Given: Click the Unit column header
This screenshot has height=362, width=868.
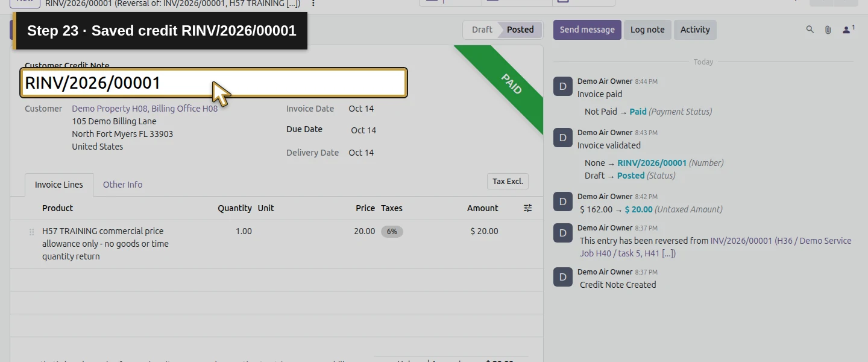Looking at the screenshot, I should click(x=266, y=208).
